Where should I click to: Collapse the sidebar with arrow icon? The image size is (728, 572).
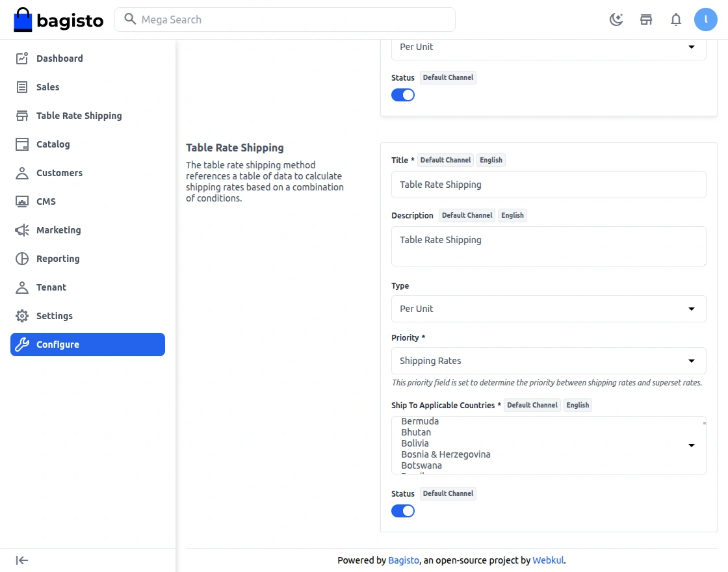click(22, 560)
